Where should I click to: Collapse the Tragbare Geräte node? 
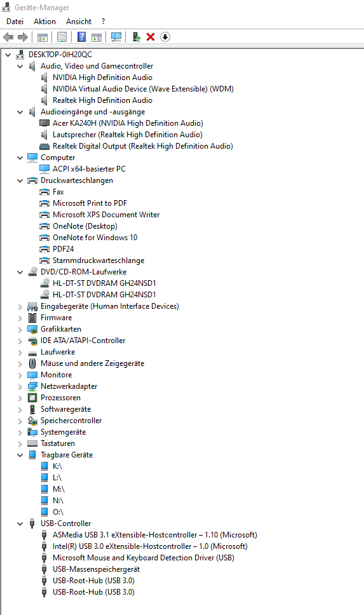click(20, 455)
